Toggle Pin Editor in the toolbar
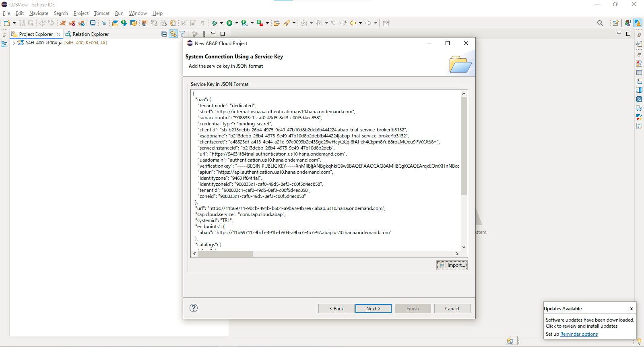 pos(386,23)
